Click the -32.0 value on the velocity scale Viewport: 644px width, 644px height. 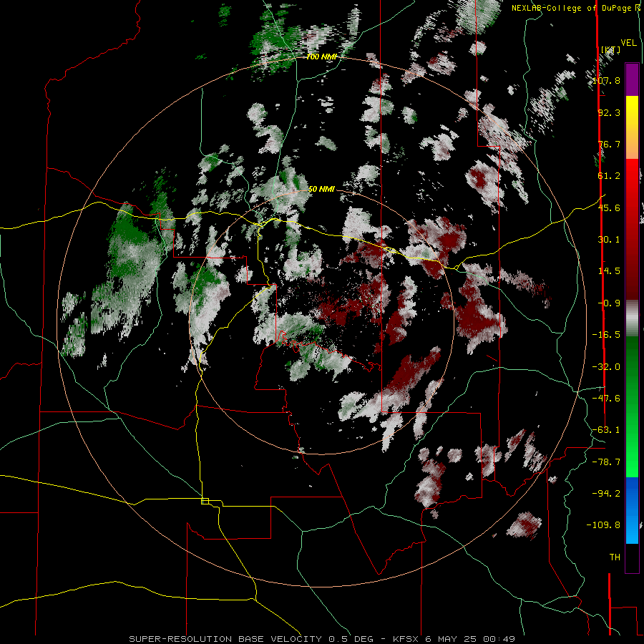pyautogui.click(x=607, y=367)
